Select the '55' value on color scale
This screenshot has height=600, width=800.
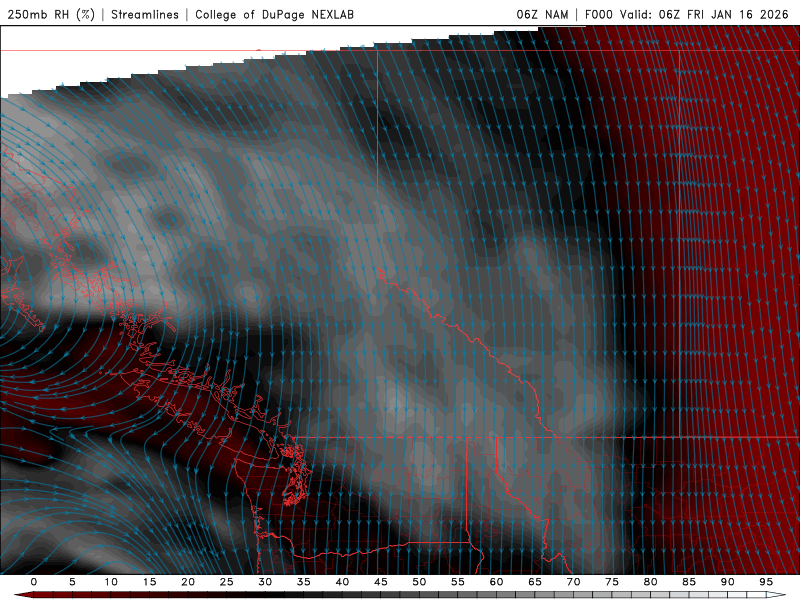point(458,582)
